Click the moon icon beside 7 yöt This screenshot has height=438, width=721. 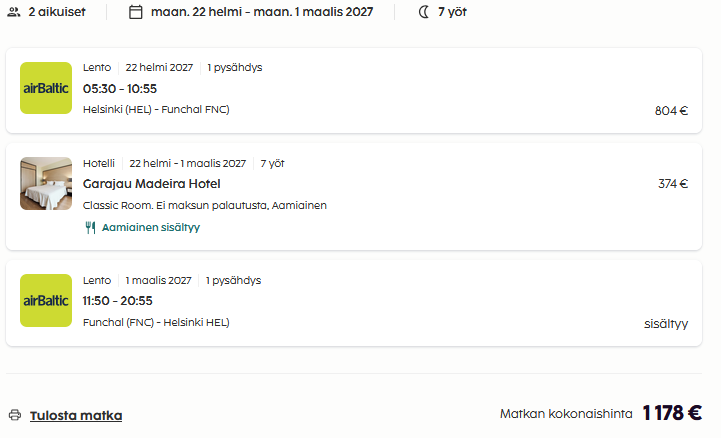(x=424, y=12)
